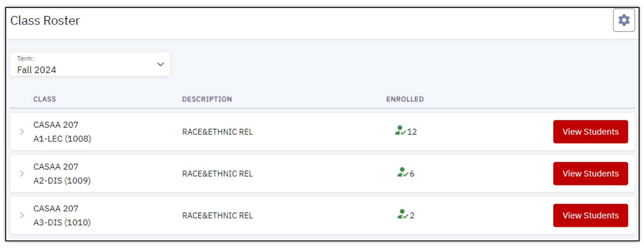Screen dimensions: 644x249
Task: Select the A1-LEC (1008) class name
Action: (x=62, y=132)
